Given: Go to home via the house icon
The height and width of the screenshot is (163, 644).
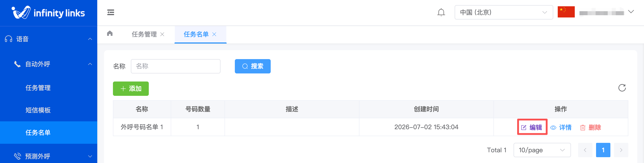Looking at the screenshot, I should pos(110,33).
